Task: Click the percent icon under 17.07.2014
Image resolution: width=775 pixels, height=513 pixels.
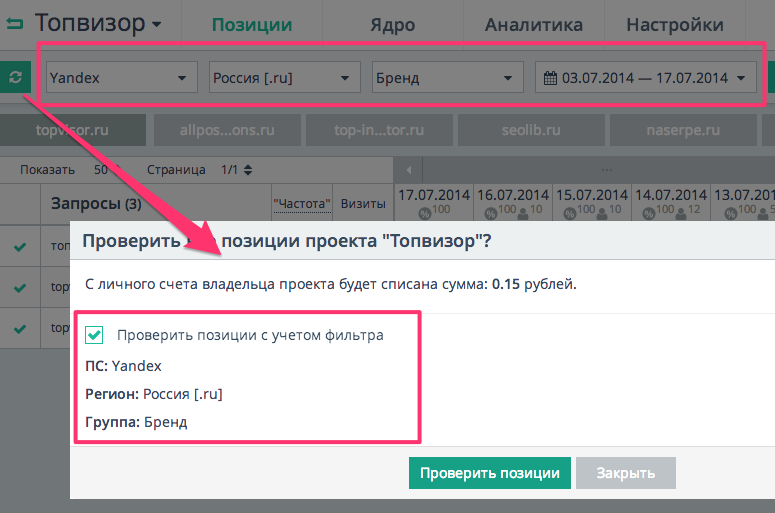Action: coord(425,213)
